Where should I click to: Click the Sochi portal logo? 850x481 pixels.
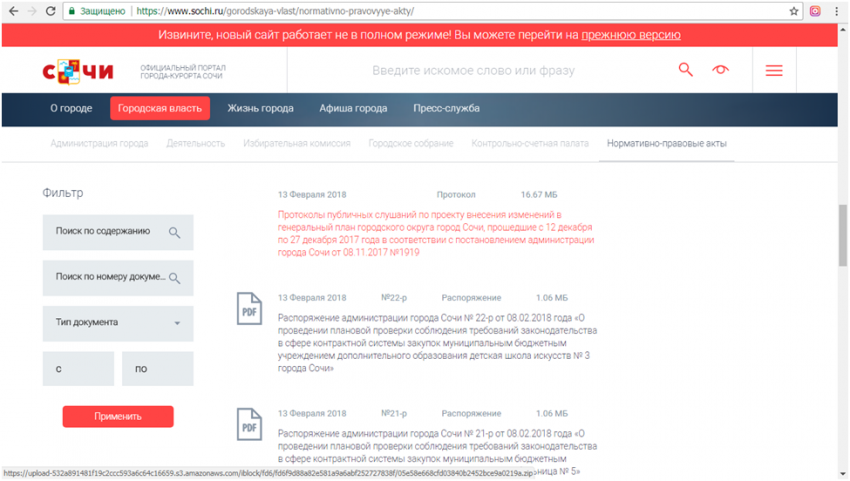point(78,71)
